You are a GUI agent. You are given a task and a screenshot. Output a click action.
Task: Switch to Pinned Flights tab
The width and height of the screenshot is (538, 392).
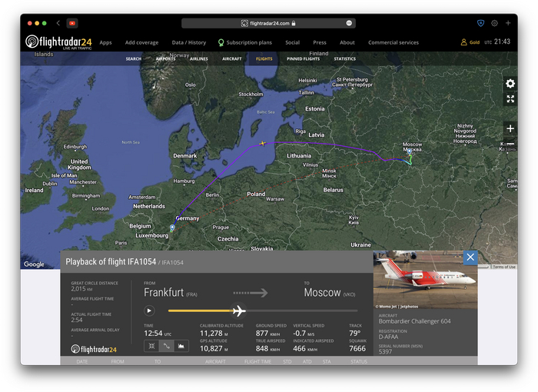(303, 59)
